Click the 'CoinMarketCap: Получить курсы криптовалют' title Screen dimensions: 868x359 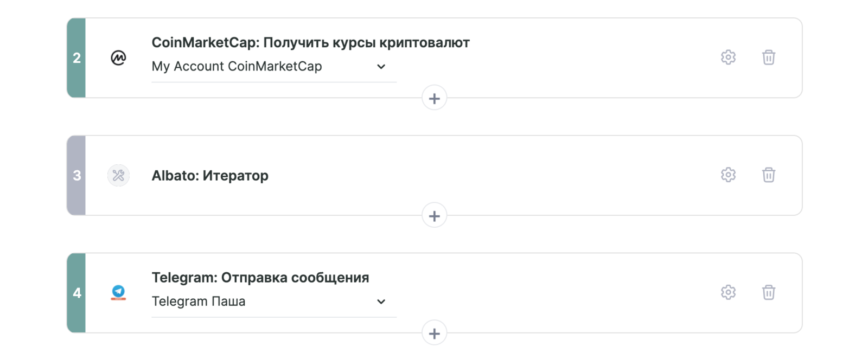point(310,42)
